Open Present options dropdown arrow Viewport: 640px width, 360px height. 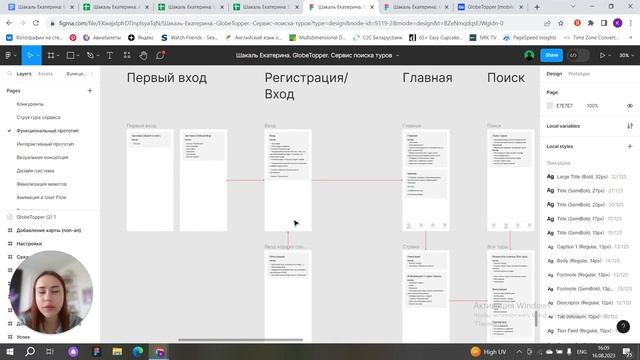(610, 55)
